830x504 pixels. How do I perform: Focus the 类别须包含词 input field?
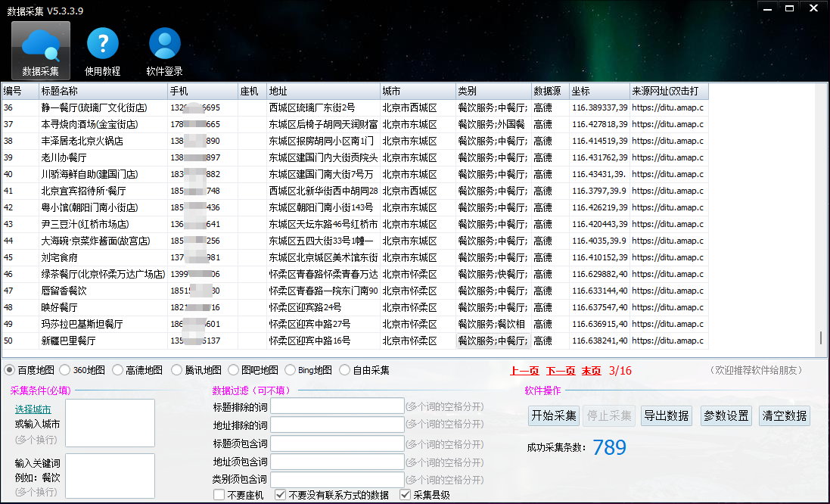[337, 480]
